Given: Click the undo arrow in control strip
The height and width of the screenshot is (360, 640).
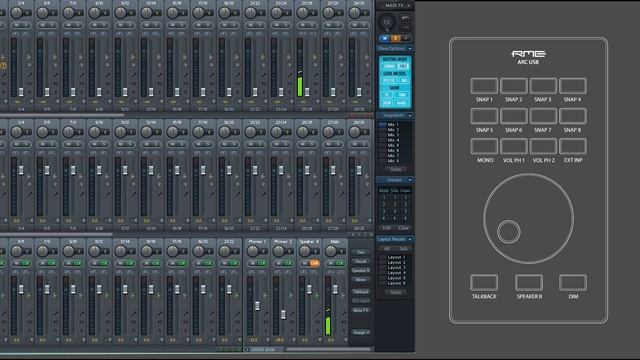Looking at the screenshot, I should pos(405,18).
